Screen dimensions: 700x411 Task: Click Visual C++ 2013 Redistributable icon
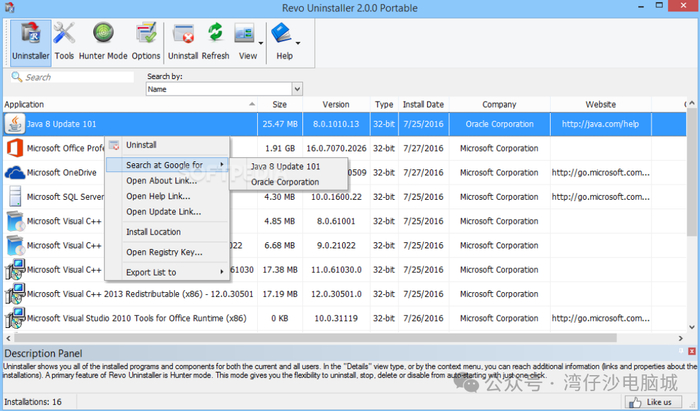tap(15, 294)
